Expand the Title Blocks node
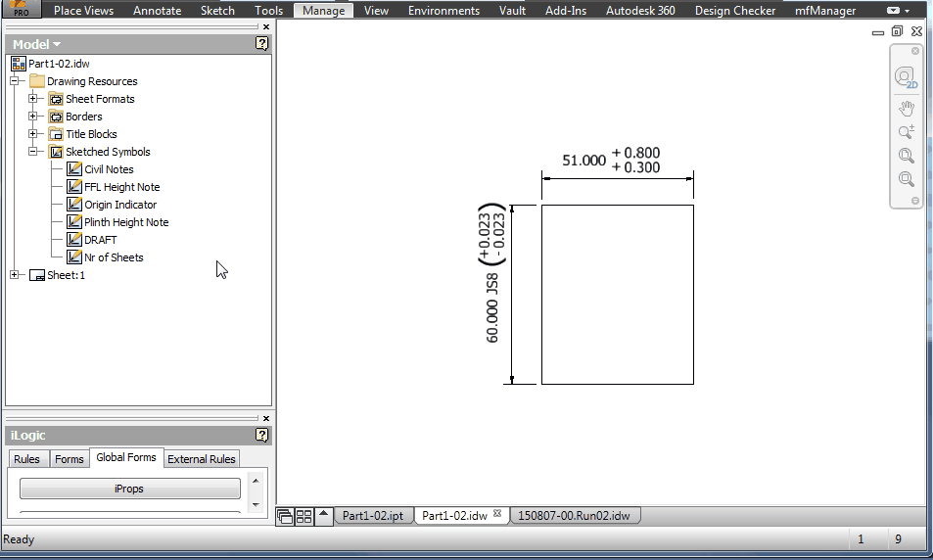This screenshot has height=560, width=933. tap(32, 134)
